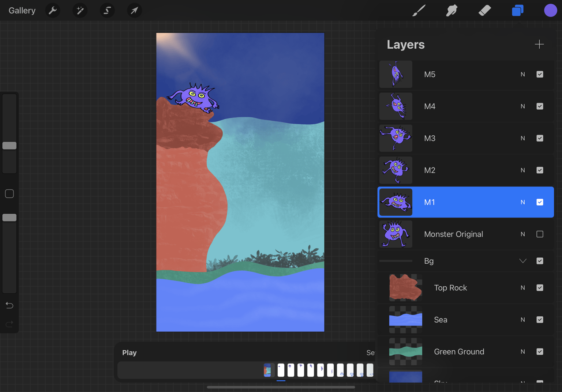Open blend mode N for M3
This screenshot has width=562, height=392.
(x=523, y=138)
